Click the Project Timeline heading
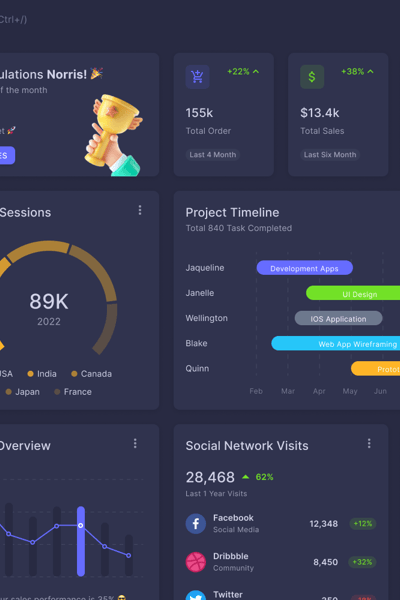This screenshot has width=400, height=600. tap(232, 212)
